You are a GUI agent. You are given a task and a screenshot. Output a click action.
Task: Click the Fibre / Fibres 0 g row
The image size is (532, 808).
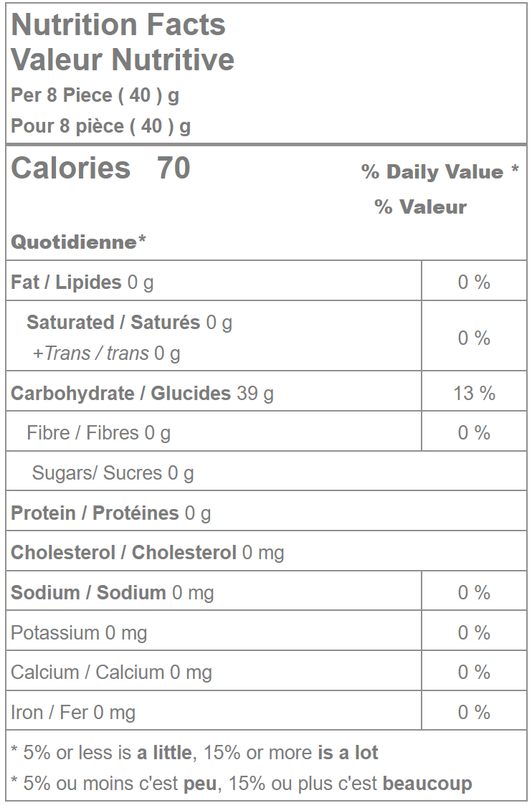tap(98, 433)
